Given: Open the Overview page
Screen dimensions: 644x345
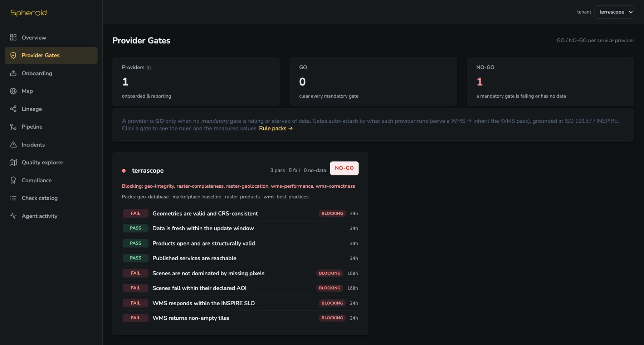Looking at the screenshot, I should (51, 38).
